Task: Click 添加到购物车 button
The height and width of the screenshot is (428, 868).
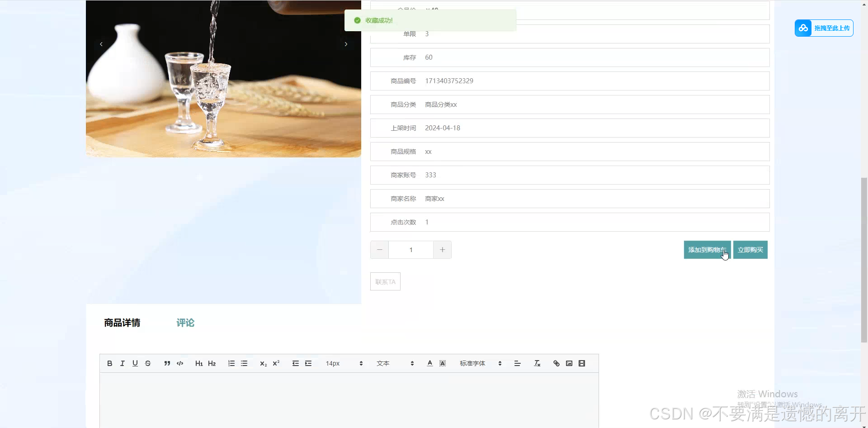Action: [x=707, y=250]
